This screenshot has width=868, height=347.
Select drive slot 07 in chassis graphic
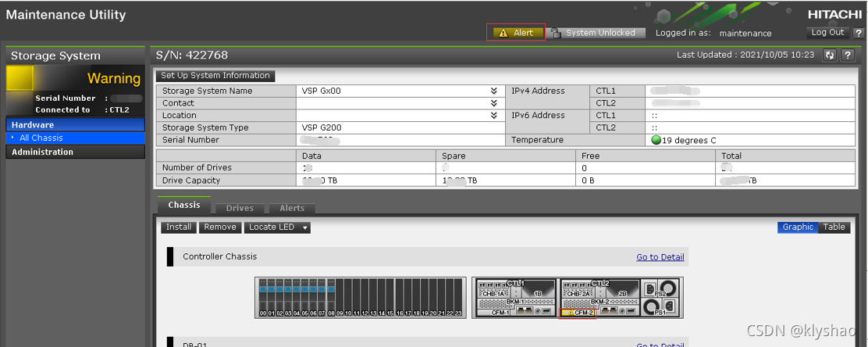click(x=322, y=299)
